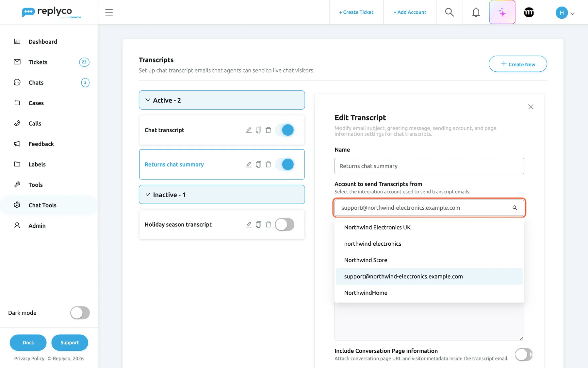Viewport: 588px width, 368px height.
Task: Toggle Include Conversation Page information
Action: [x=524, y=355]
